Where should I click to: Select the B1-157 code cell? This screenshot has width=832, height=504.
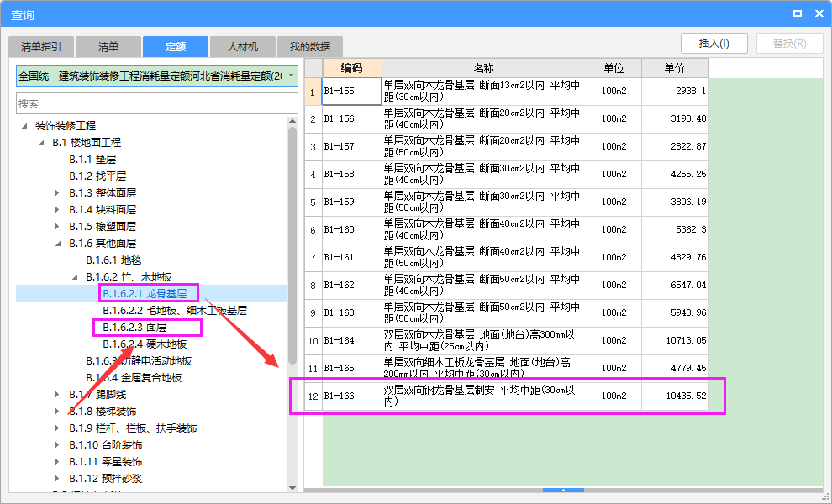(x=352, y=146)
